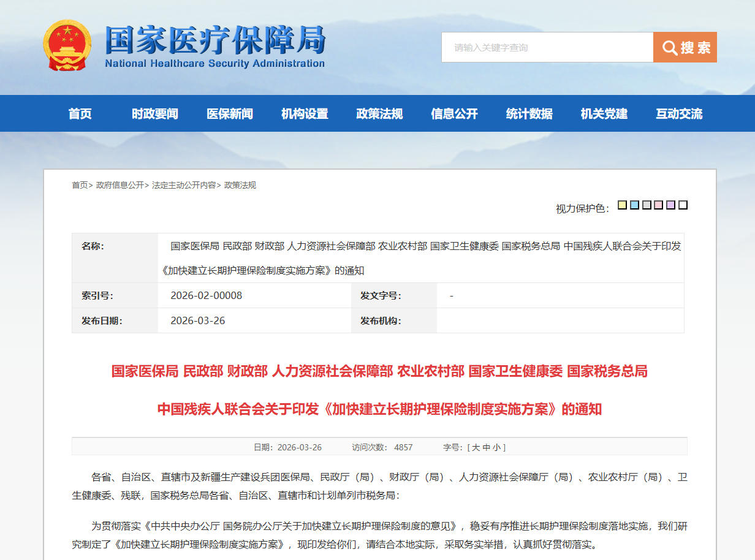Image resolution: width=755 pixels, height=560 pixels.
Task: Click the national emblem logo
Action: (67, 46)
